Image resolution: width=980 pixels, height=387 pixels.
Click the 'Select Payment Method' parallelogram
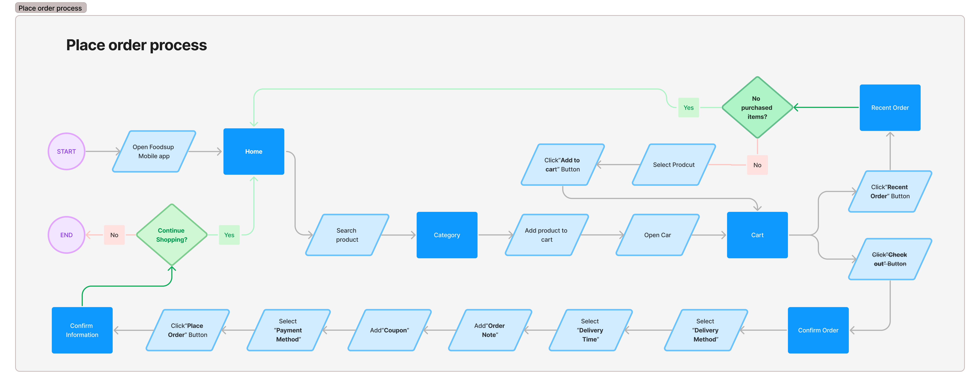[288, 330]
